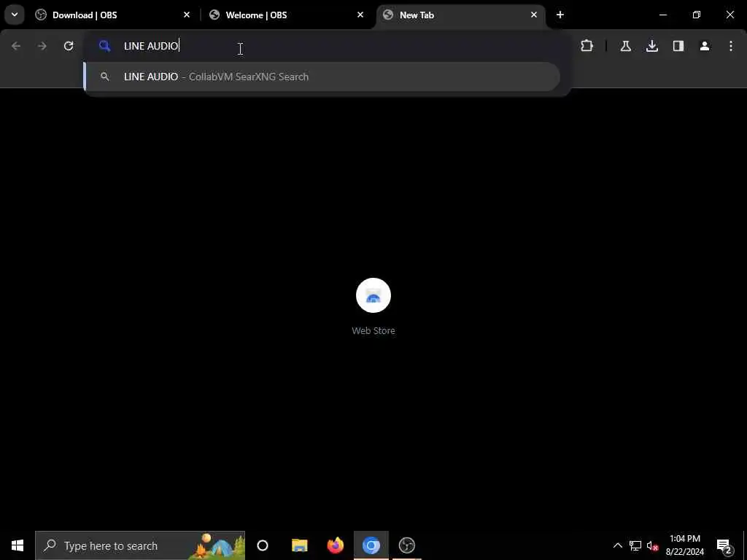Reload the current page
747x560 pixels.
tap(69, 46)
